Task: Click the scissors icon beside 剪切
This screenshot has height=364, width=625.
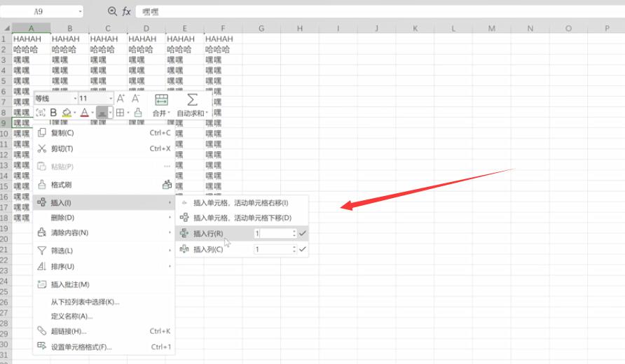Action: (x=42, y=148)
